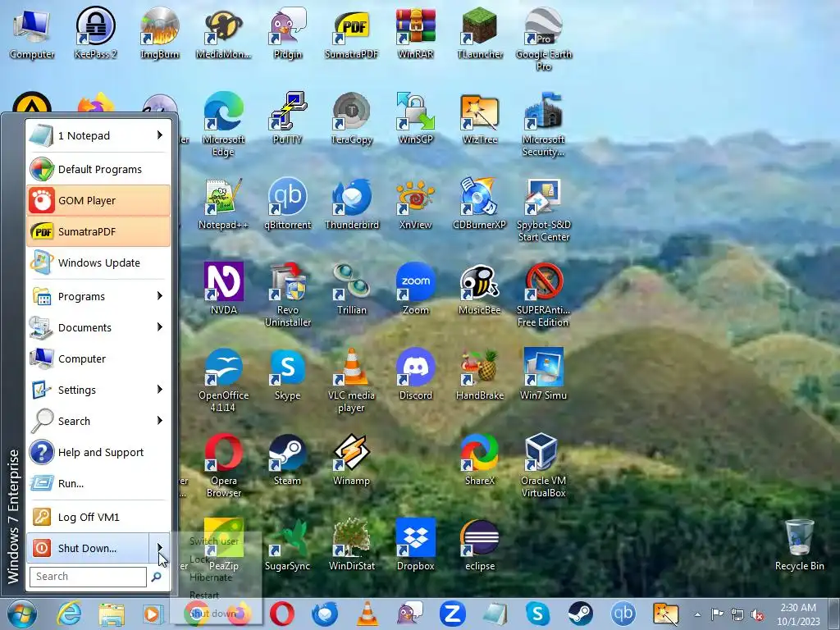Click the Windows Start orb
Image resolution: width=840 pixels, height=630 pixels.
[x=22, y=614]
